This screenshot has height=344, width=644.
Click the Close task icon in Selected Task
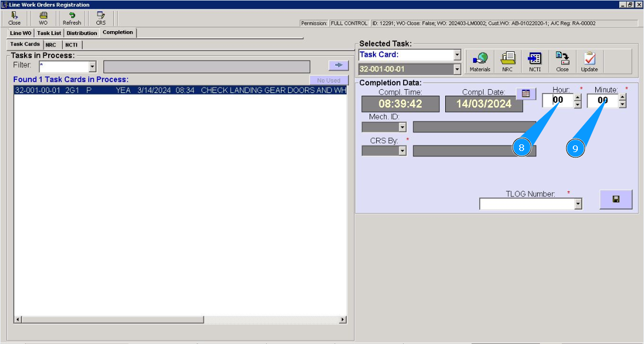click(x=562, y=62)
